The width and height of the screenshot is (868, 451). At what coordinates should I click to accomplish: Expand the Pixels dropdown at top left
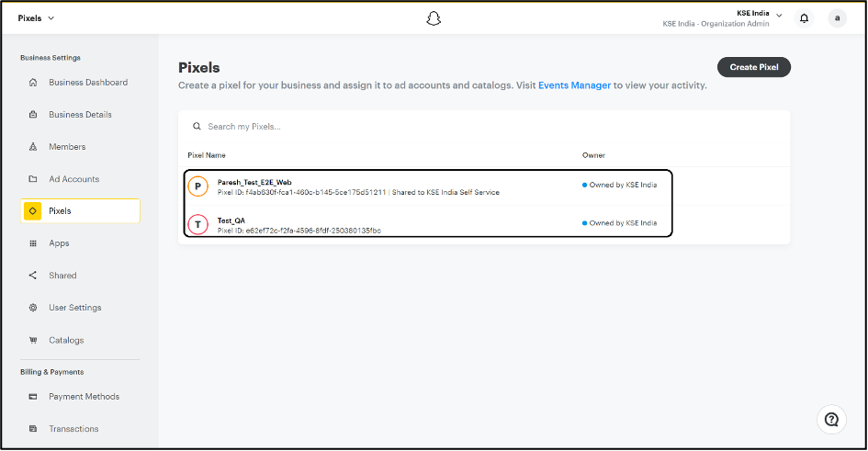(36, 18)
